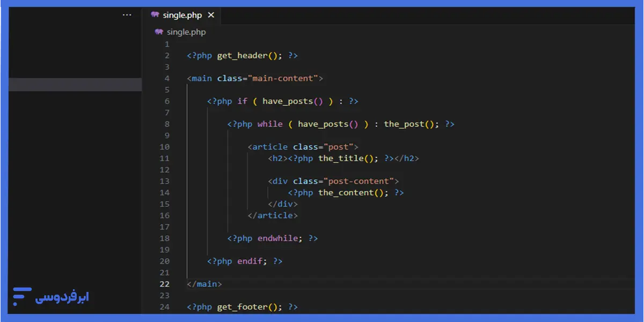644x322 pixels.
Task: Click line number 22 in the gutter
Action: [164, 284]
